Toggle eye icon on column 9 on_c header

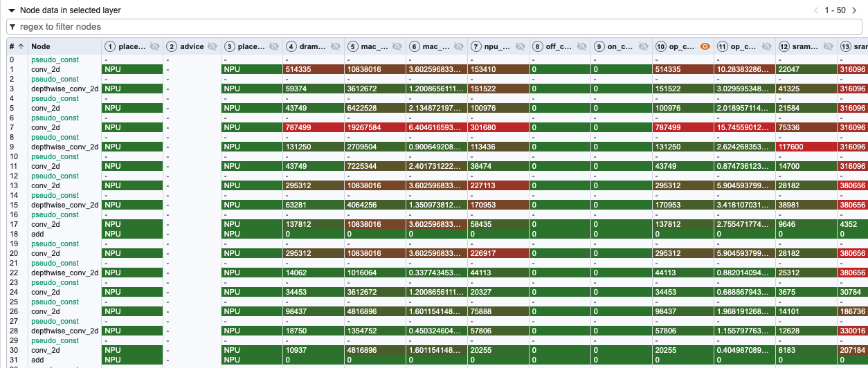(644, 46)
